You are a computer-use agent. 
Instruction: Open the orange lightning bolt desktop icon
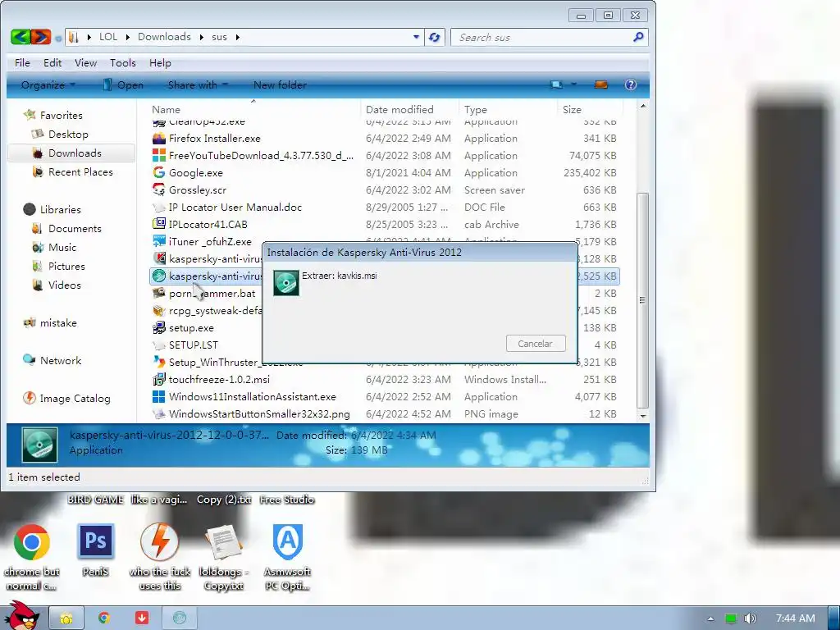coord(160,542)
